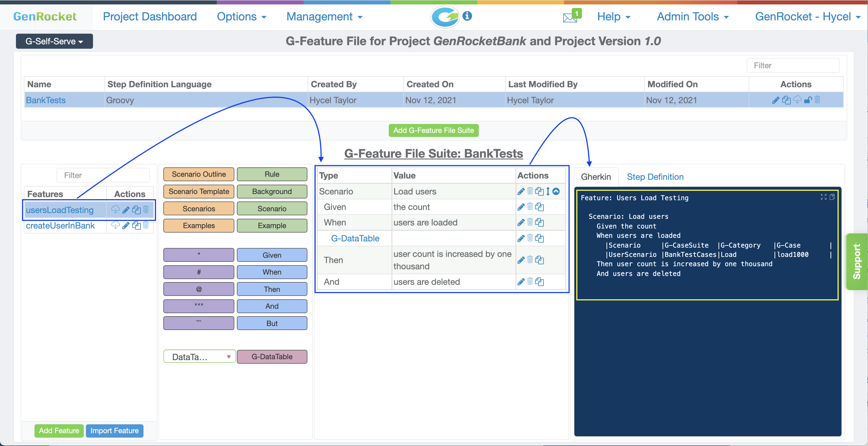The image size is (868, 446).
Task: Click the unlock icon for BankTests suite
Action: point(808,100)
